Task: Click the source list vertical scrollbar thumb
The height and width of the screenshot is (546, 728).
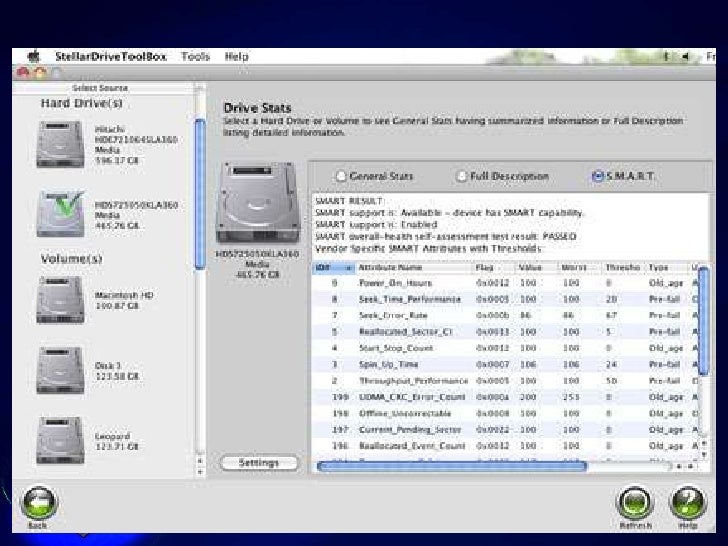Action: pos(200,194)
